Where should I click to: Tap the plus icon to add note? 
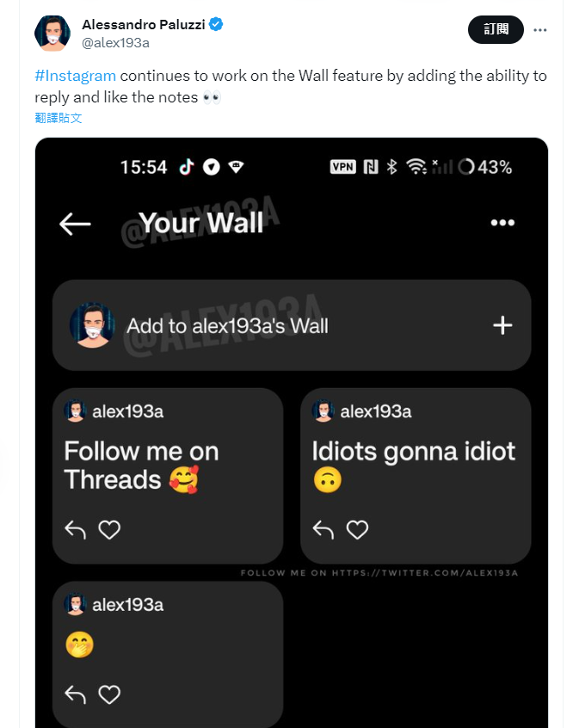click(x=502, y=325)
